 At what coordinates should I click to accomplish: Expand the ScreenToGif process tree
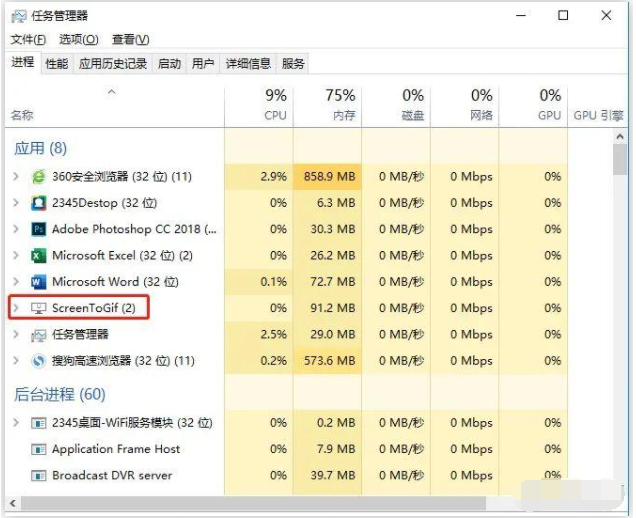click(16, 308)
